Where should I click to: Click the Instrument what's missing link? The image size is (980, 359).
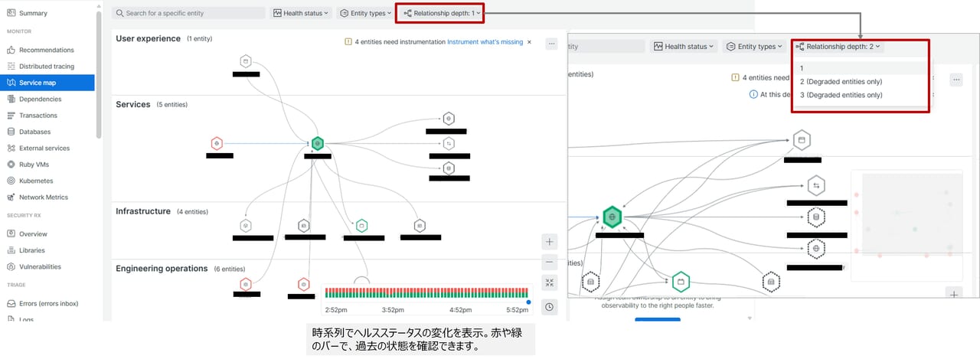pos(485,42)
